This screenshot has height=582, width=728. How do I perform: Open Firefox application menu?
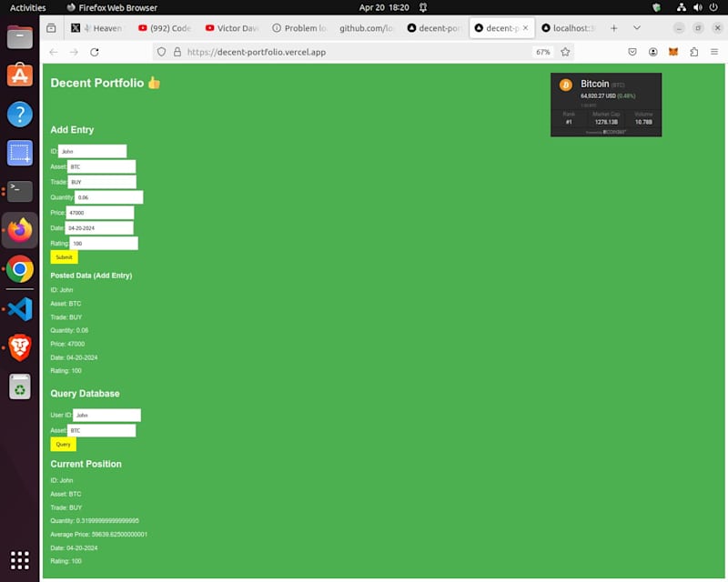pyautogui.click(x=714, y=52)
